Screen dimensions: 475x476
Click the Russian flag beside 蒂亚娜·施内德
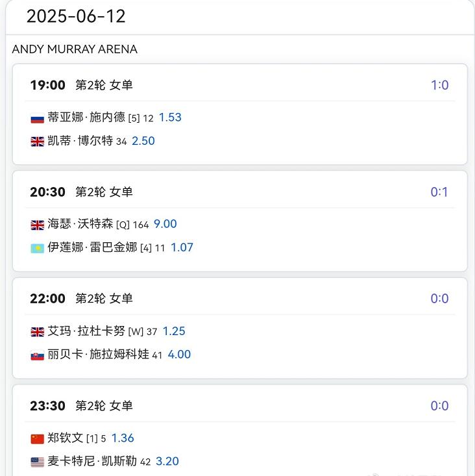point(37,118)
